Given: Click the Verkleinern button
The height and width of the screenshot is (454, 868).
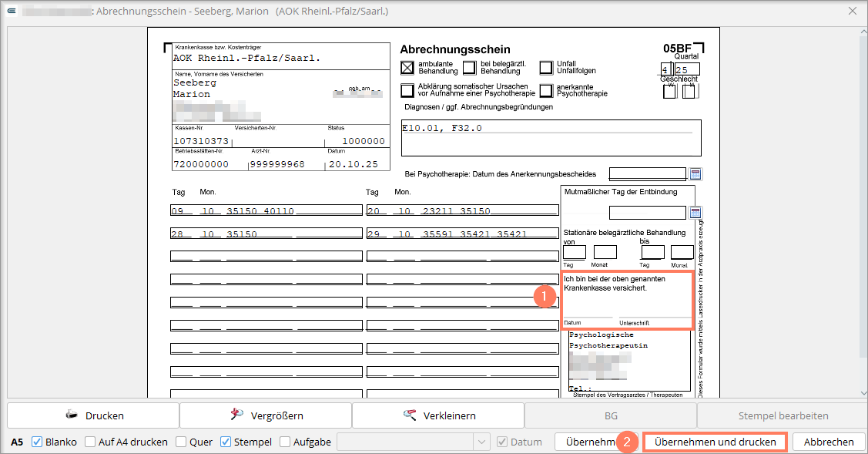Looking at the screenshot, I should (438, 415).
